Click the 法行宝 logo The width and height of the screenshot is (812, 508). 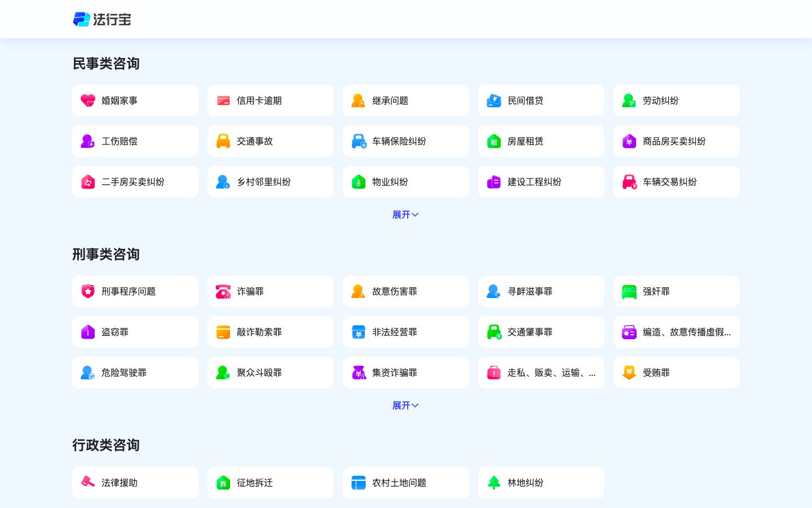coord(101,19)
